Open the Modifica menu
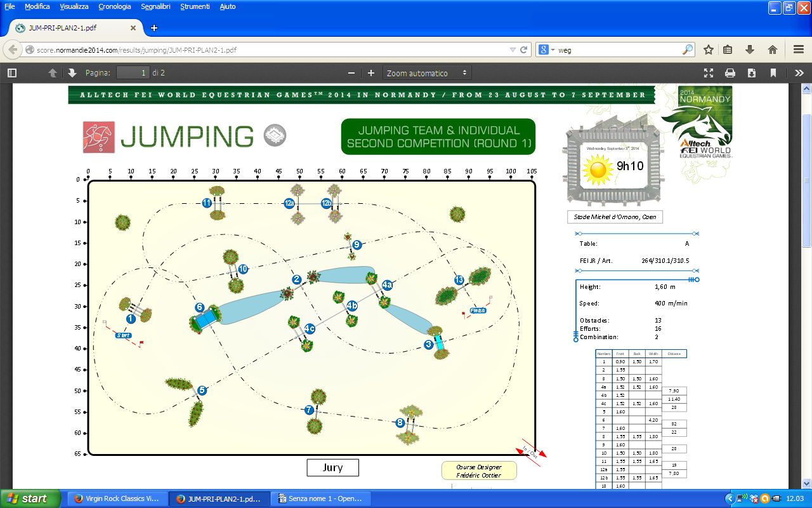The width and height of the screenshot is (812, 508). 37,6
